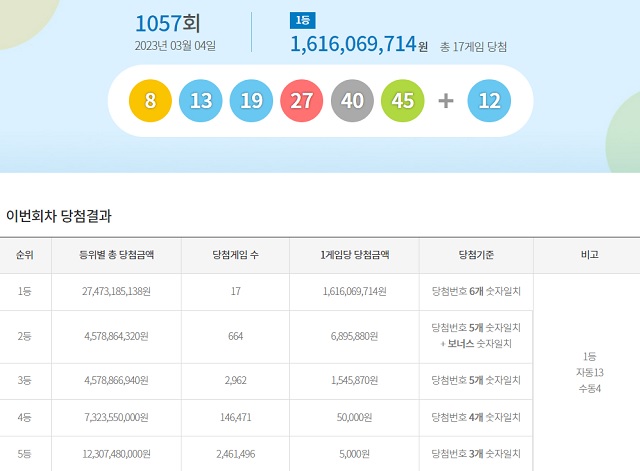
Task: Click 당첨번호 3개 숫자일치 criteria cell
Action: [476, 454]
